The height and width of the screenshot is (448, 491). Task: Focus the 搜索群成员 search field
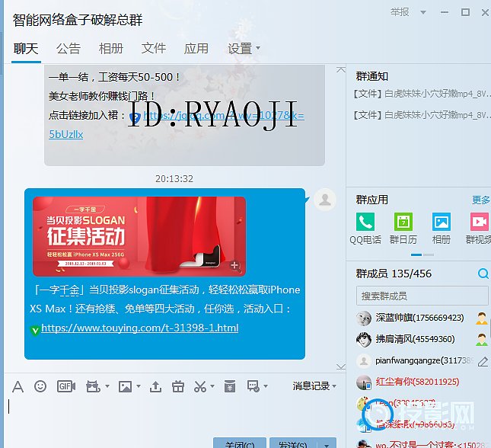coord(422,296)
